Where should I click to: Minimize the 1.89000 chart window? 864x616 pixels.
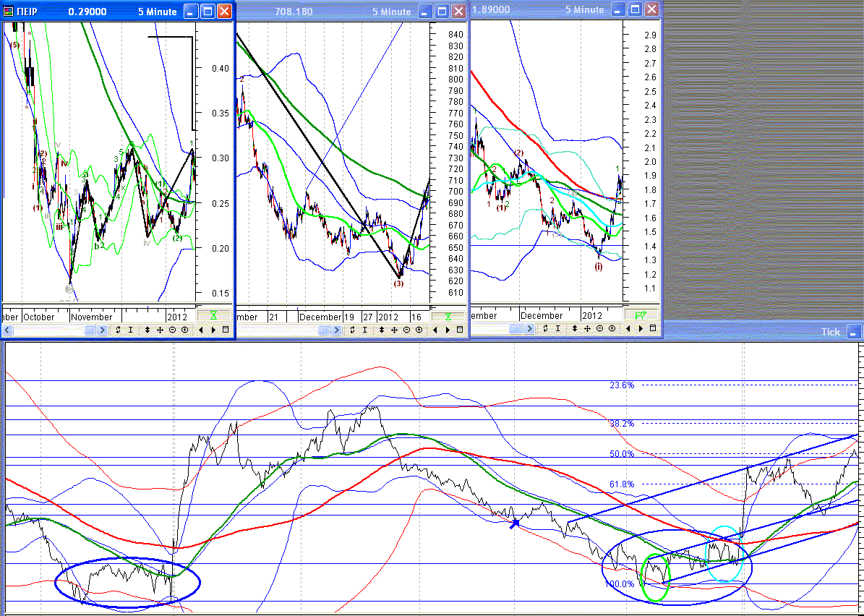620,9
